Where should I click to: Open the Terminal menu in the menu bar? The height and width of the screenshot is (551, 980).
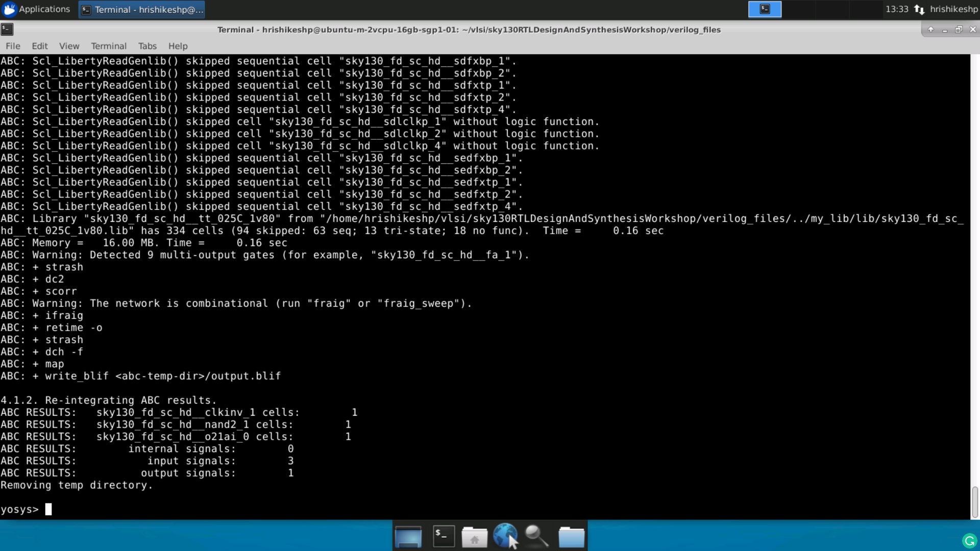108,46
